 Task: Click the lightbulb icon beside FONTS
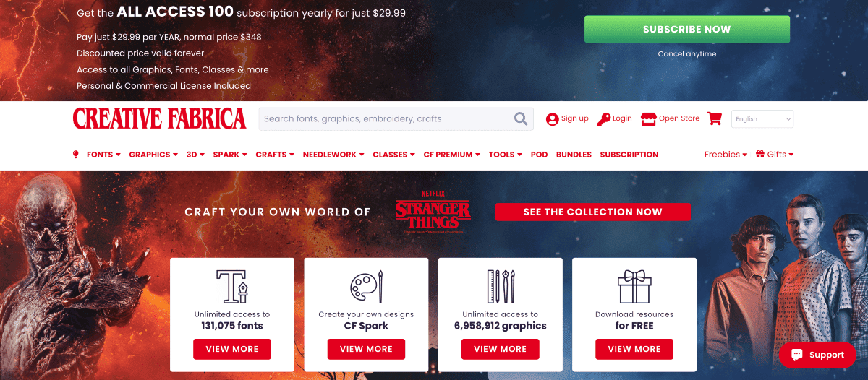click(x=76, y=155)
